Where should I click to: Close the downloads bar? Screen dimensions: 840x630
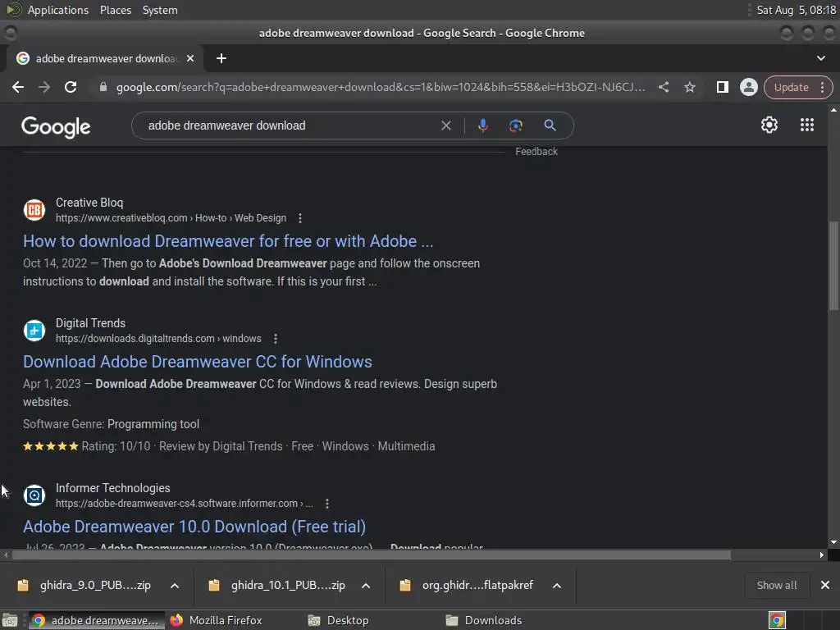(825, 585)
